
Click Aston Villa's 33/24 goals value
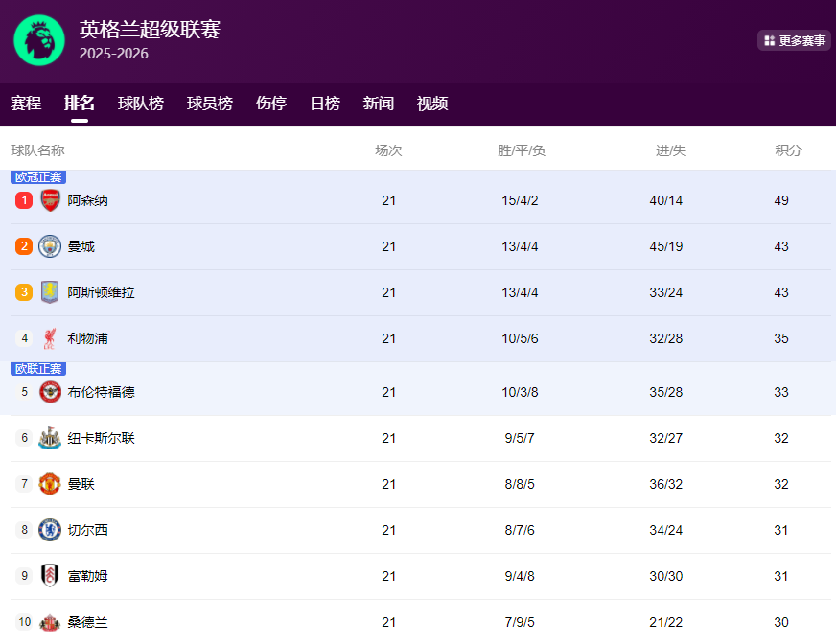coord(666,292)
